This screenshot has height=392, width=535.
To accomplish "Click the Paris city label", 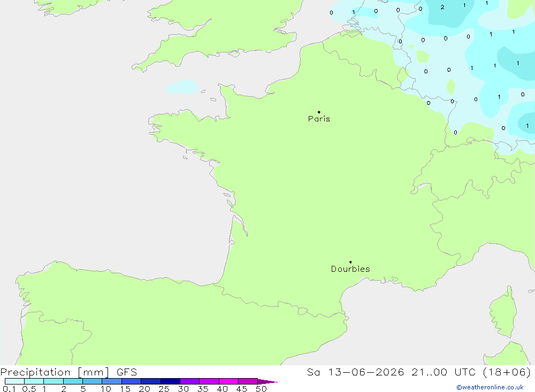I will pos(319,119).
